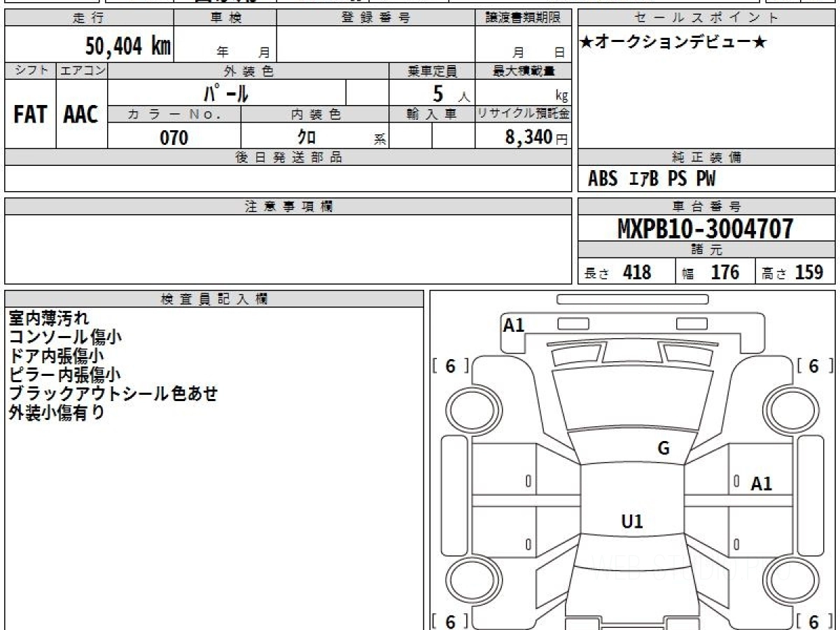Select the inspector note 外装小傷有り

[x=57, y=413]
